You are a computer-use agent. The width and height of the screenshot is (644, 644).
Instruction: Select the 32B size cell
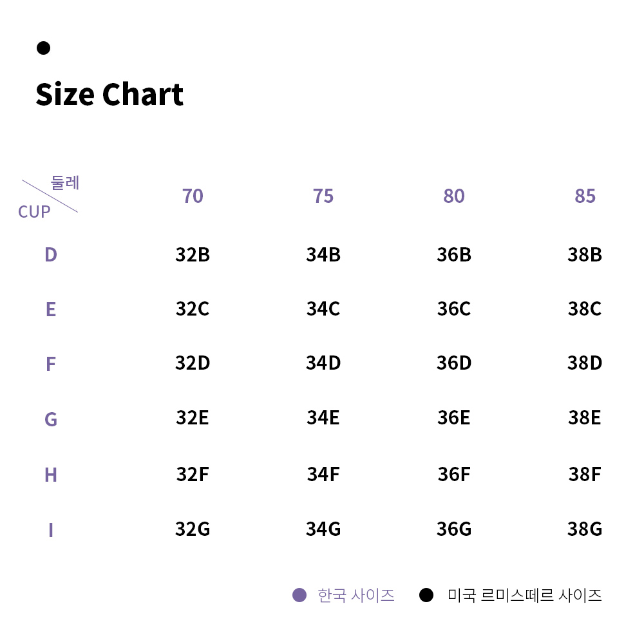tap(193, 254)
